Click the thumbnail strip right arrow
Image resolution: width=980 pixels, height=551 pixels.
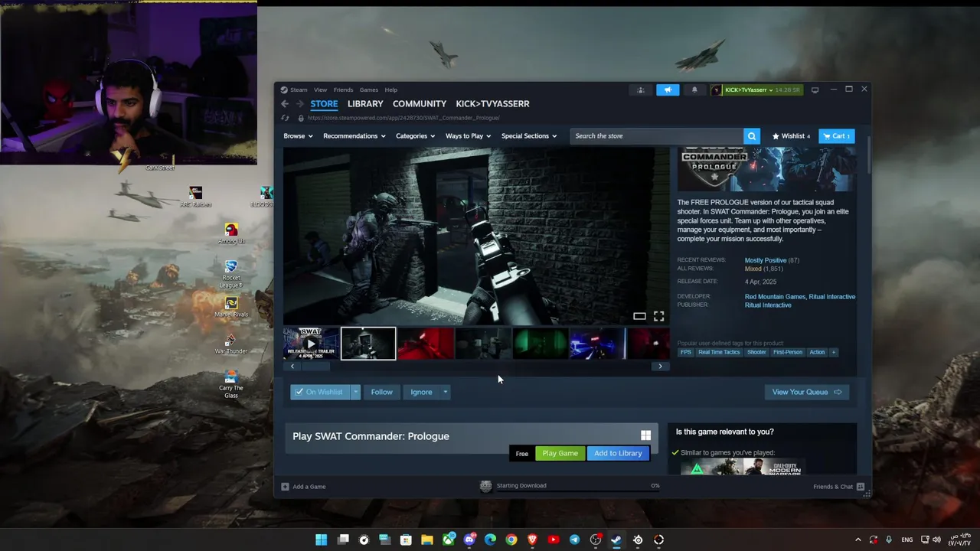coord(660,367)
